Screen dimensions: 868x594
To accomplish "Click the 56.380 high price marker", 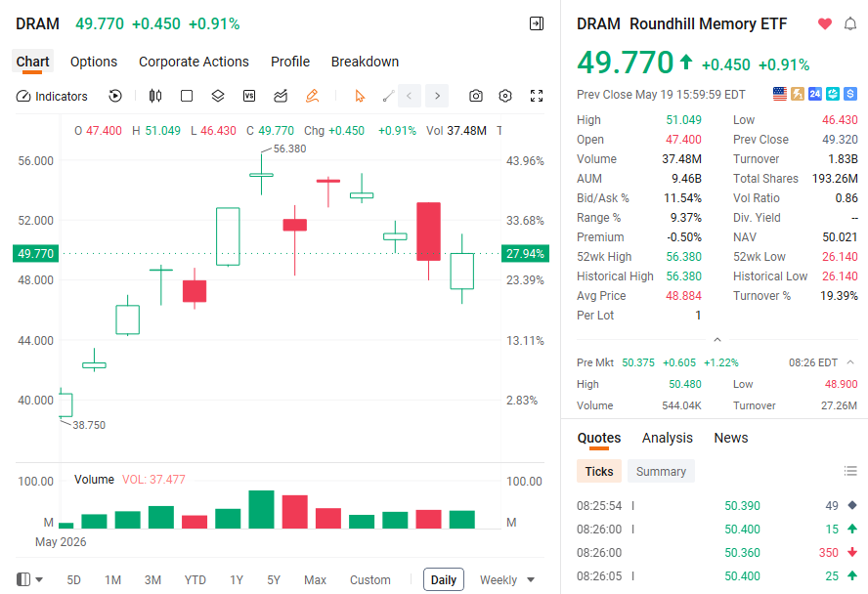I will (289, 148).
